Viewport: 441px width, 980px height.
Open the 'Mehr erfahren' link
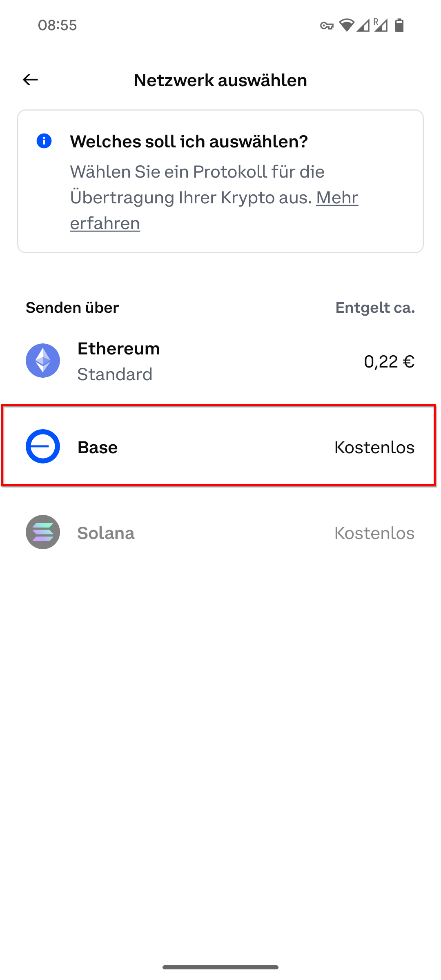pyautogui.click(x=337, y=198)
